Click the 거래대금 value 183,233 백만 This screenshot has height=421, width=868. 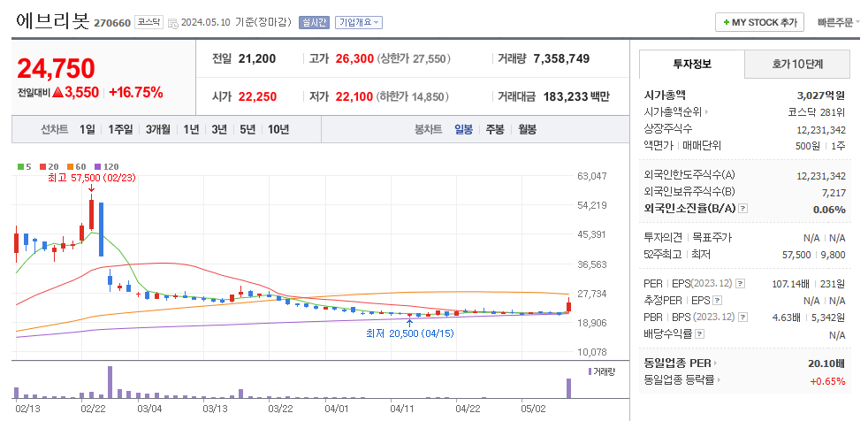576,97
